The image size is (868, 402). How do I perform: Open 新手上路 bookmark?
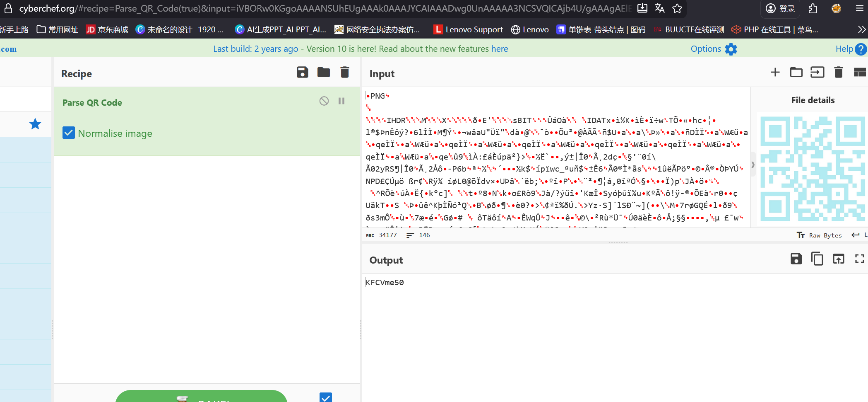(x=14, y=29)
